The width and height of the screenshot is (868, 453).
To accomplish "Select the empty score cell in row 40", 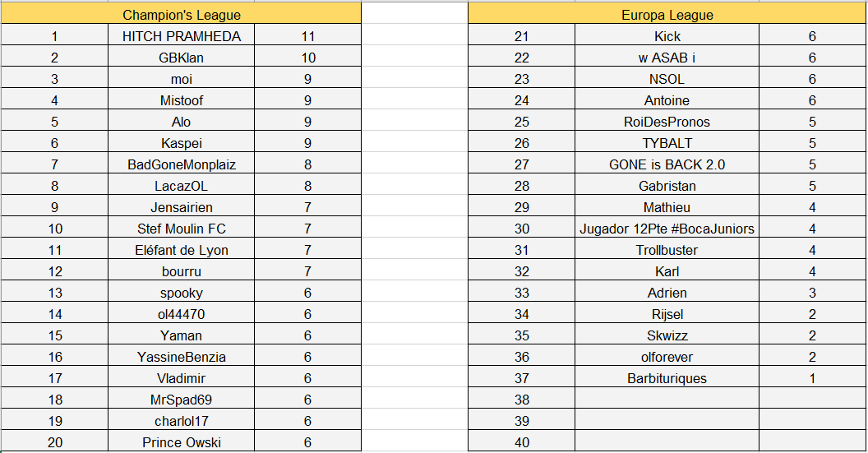I will 811,442.
